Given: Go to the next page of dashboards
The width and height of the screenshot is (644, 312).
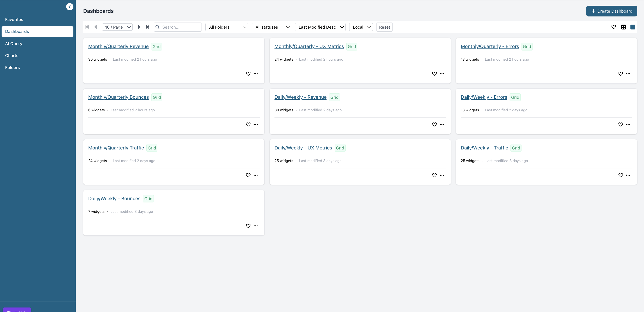Looking at the screenshot, I should 139,27.
